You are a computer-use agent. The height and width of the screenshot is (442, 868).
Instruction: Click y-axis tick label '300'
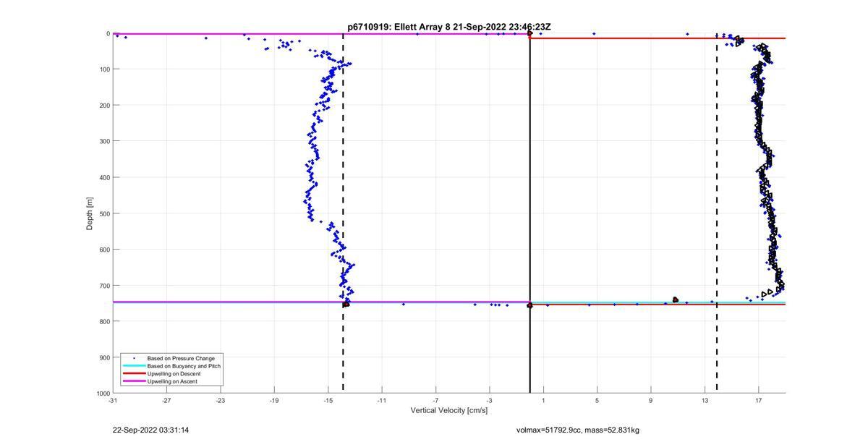tap(104, 141)
